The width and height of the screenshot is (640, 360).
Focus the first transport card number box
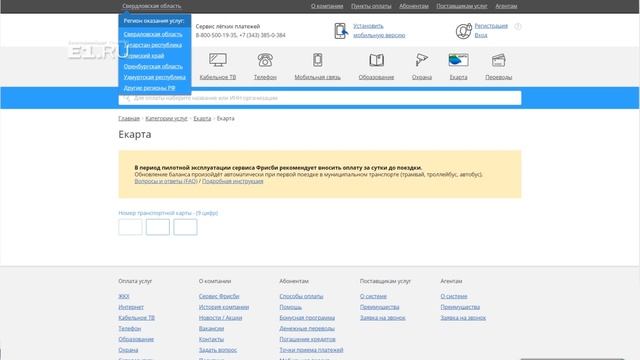click(x=130, y=227)
